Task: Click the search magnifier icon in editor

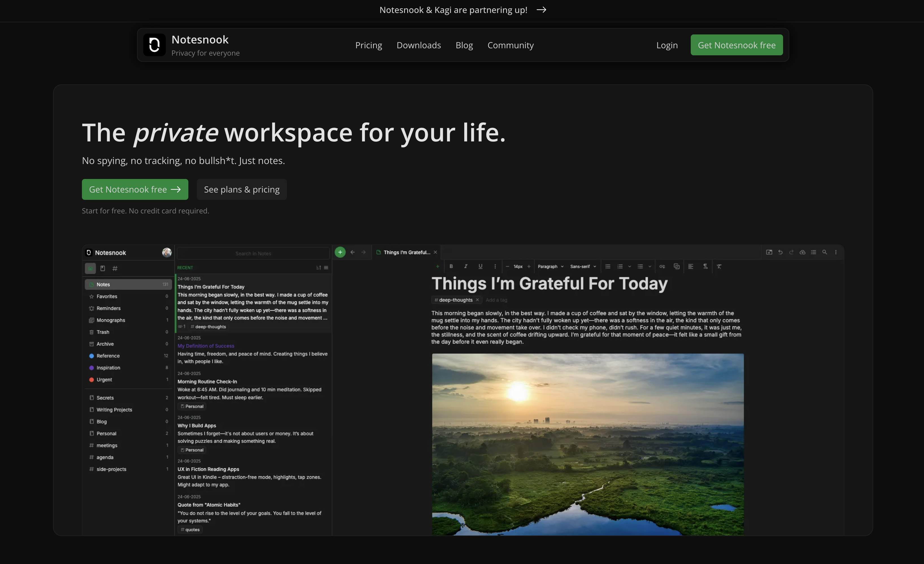Action: (x=825, y=252)
